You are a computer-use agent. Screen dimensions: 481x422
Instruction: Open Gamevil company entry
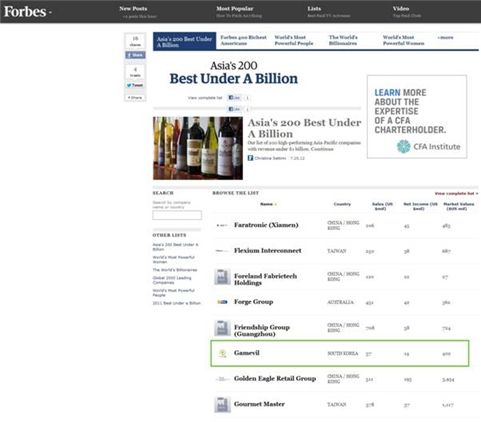[x=247, y=353]
